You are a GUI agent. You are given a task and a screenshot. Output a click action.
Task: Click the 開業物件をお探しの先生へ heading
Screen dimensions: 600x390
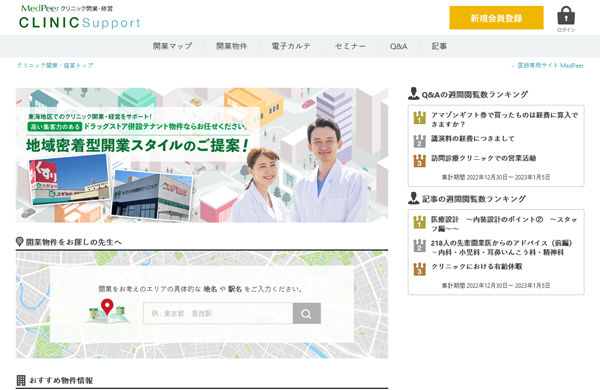73,242
